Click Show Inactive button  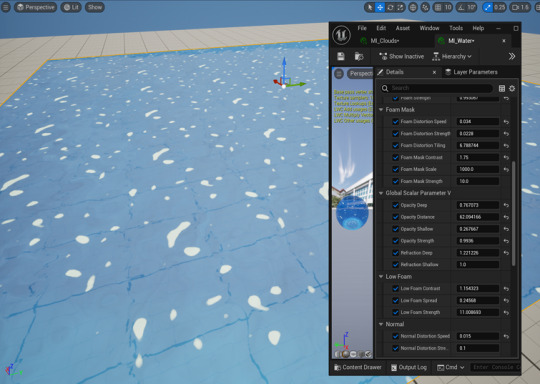click(401, 56)
